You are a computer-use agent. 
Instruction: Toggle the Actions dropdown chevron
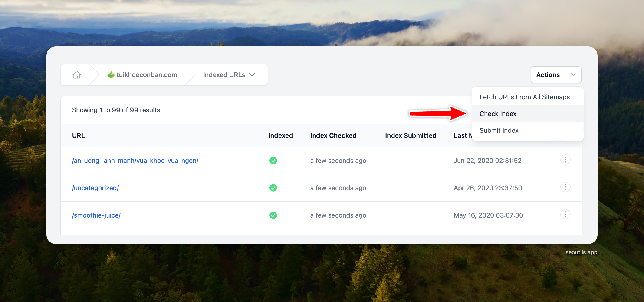(x=573, y=75)
